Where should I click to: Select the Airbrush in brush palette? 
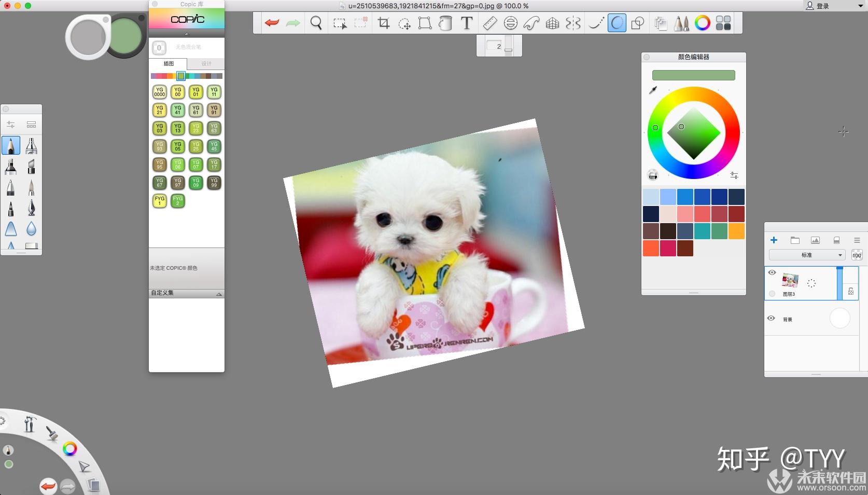pos(32,146)
